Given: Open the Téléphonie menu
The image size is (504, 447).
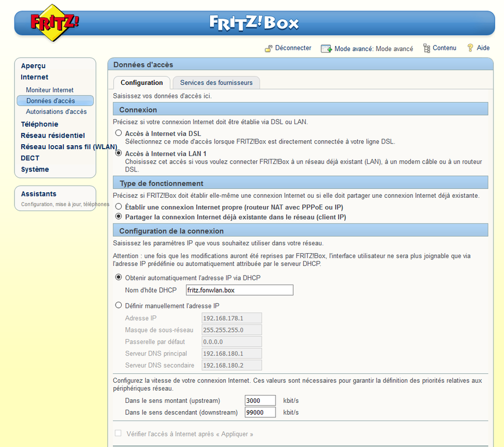Looking at the screenshot, I should coord(40,124).
